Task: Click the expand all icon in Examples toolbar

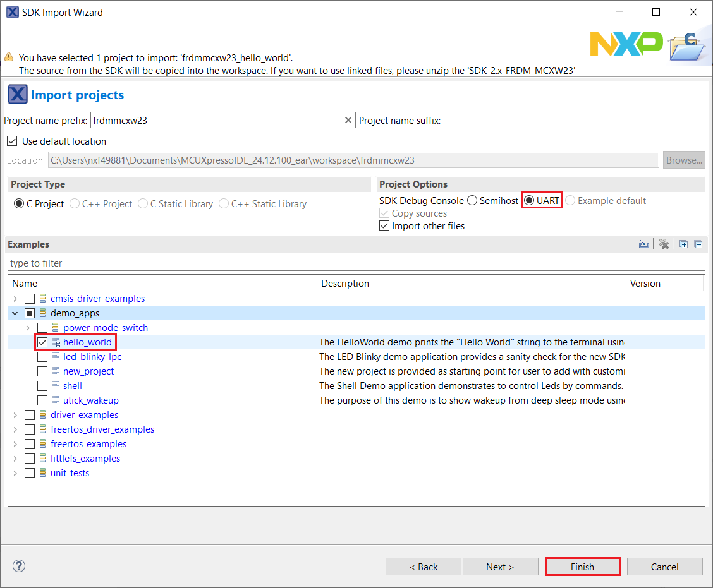Action: (683, 244)
